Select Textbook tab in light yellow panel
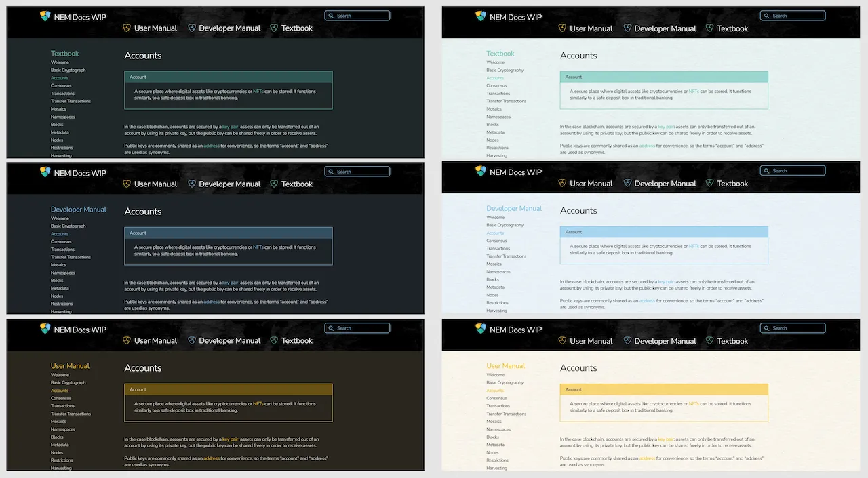This screenshot has width=868, height=478. (732, 341)
